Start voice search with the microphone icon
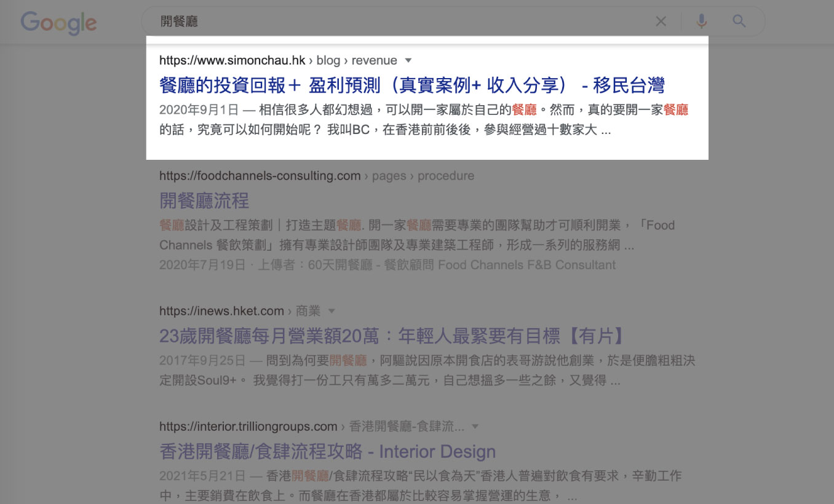 tap(701, 22)
